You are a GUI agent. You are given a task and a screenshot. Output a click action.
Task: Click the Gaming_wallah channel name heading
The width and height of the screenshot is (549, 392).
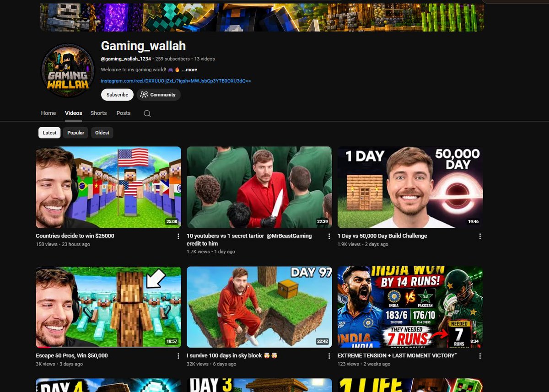click(x=143, y=46)
